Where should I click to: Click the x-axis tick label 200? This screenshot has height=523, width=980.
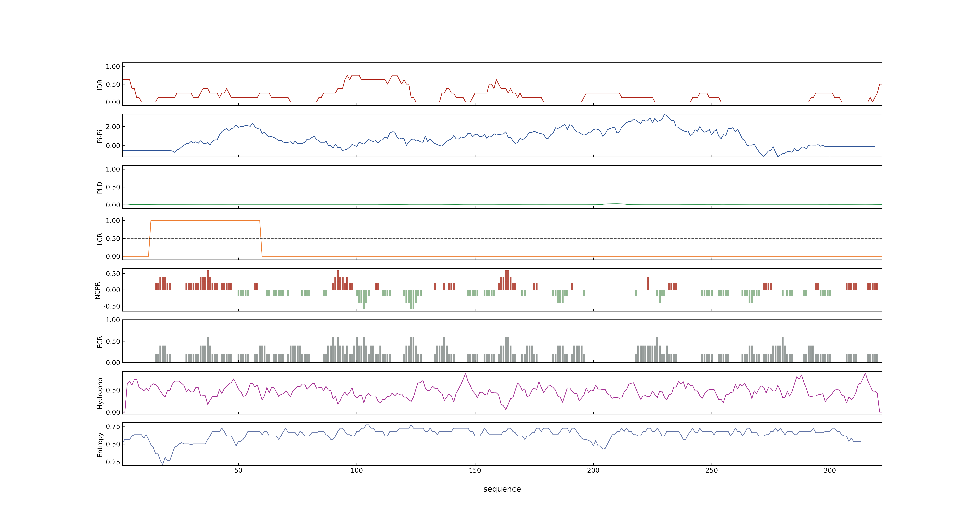(x=593, y=470)
